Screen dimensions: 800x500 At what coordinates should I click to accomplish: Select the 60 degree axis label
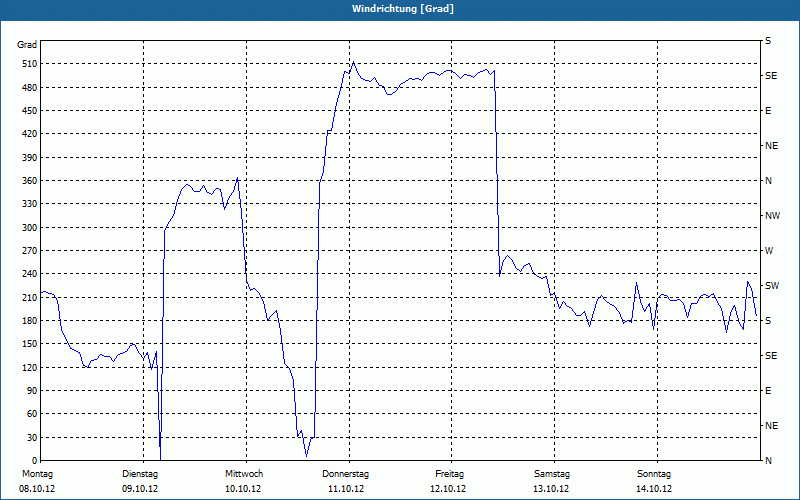click(31, 414)
